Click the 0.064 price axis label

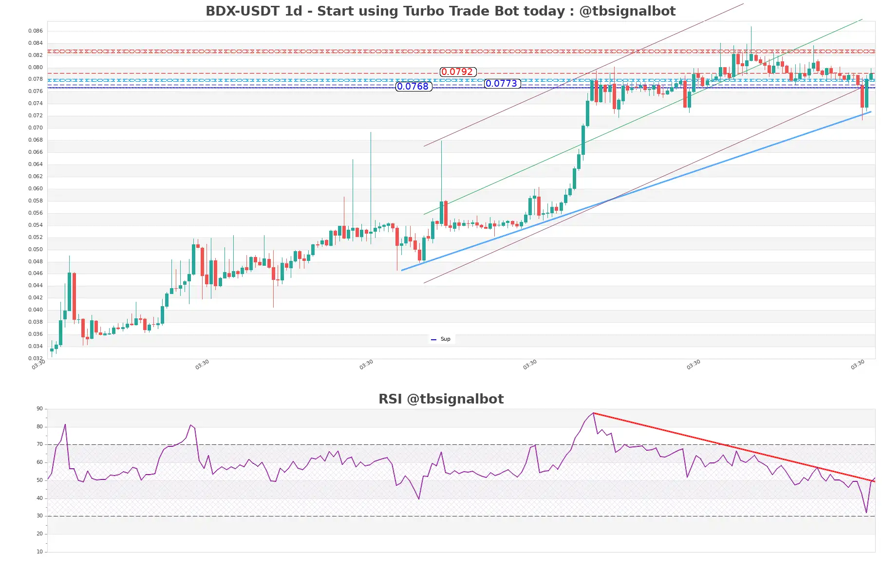coord(36,165)
